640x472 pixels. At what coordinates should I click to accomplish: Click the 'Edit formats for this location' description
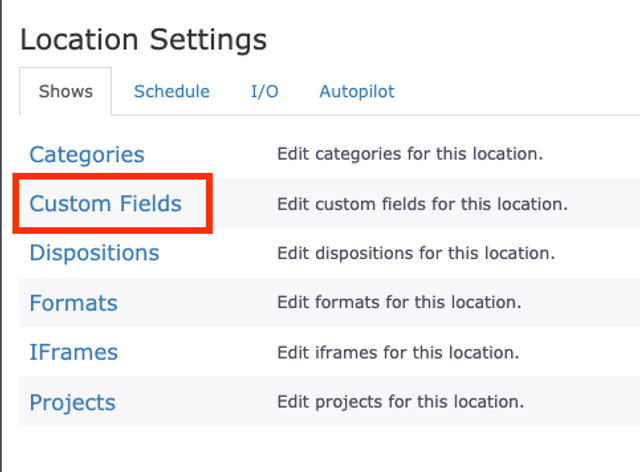(399, 303)
